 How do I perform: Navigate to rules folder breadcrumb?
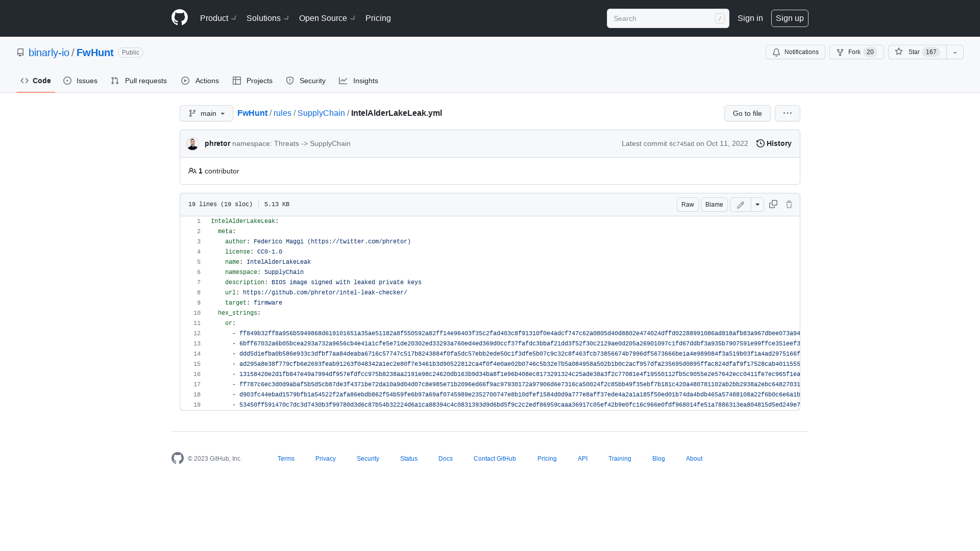click(282, 113)
